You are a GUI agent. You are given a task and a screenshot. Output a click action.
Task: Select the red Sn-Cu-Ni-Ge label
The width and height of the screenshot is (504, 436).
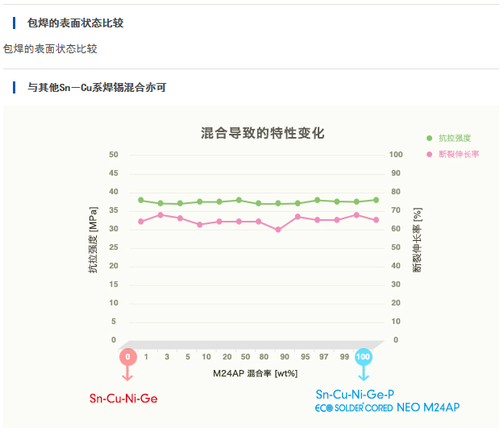(x=123, y=398)
